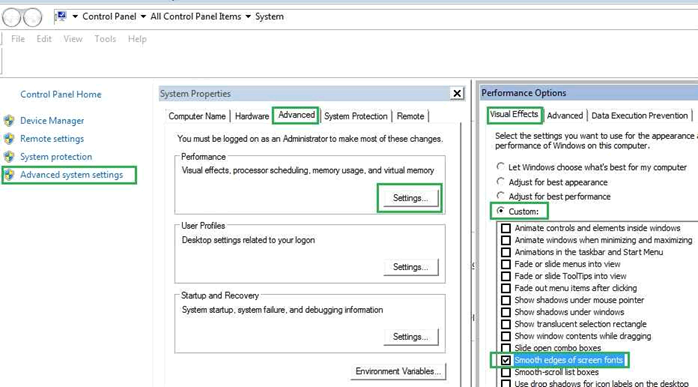Open the Device Manager link

pos(52,121)
